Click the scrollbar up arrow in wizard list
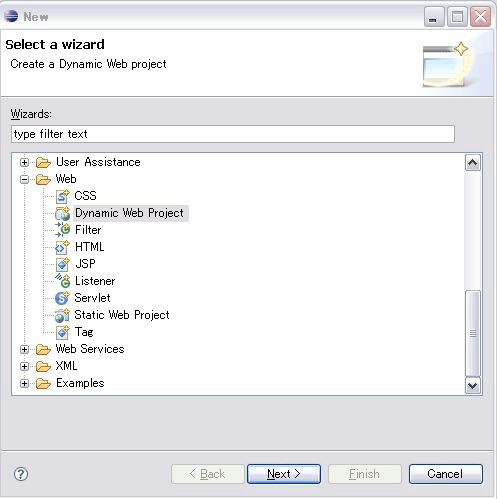This screenshot has width=497, height=499. 473,163
